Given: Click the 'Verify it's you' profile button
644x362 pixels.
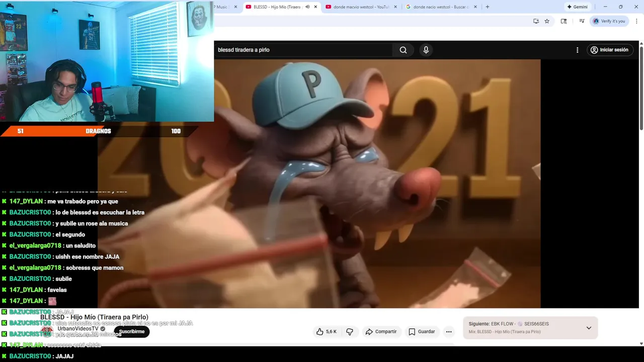Looking at the screenshot, I should (609, 21).
